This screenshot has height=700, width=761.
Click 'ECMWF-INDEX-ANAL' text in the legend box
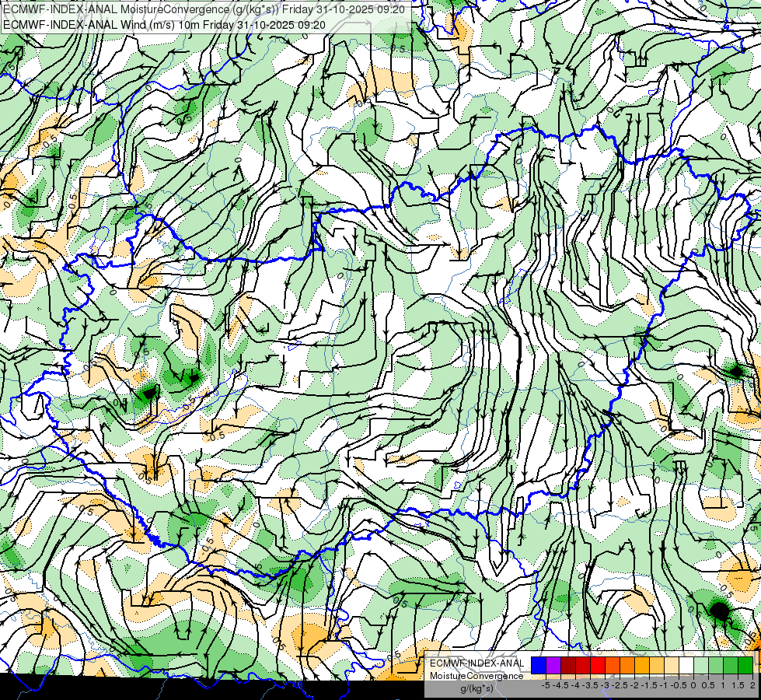[476, 663]
